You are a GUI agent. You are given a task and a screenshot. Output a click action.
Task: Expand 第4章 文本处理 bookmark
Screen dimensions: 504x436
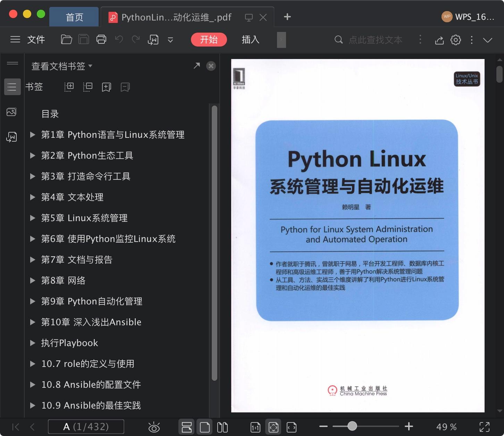tap(33, 197)
